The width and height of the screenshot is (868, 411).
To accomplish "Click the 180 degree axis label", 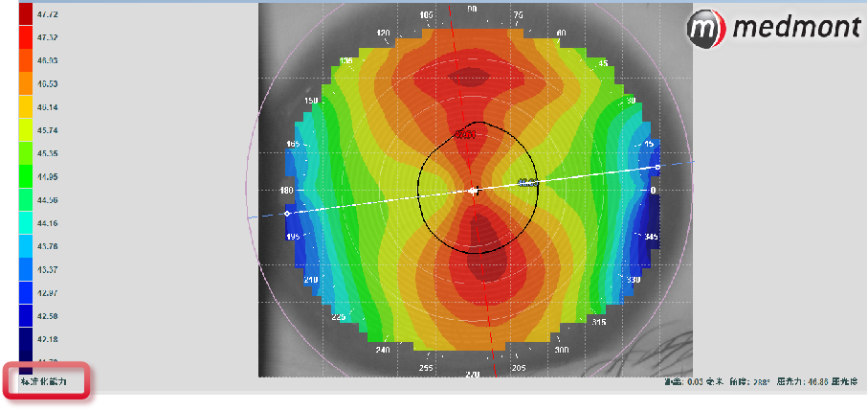I will click(x=287, y=191).
